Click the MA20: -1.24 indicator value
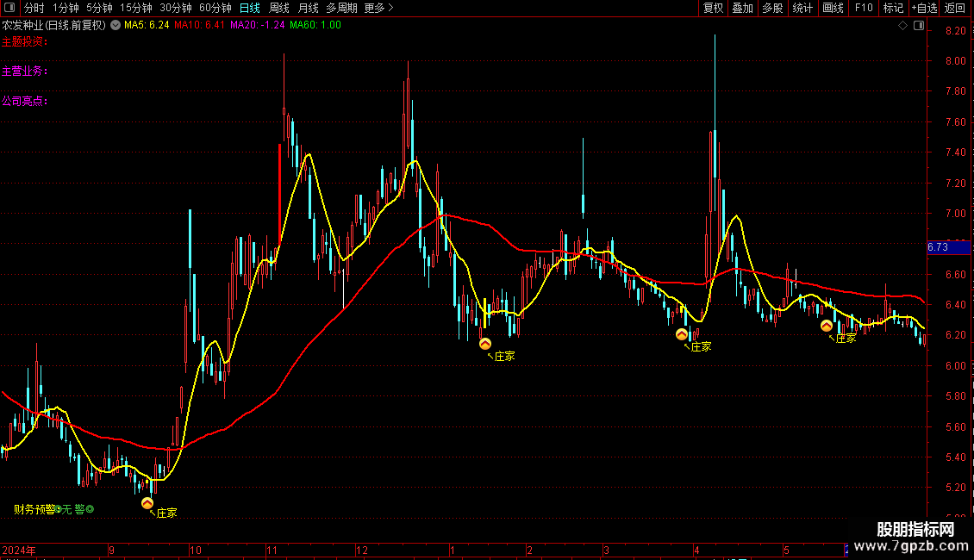Screen dimensions: 974x560 (257, 25)
